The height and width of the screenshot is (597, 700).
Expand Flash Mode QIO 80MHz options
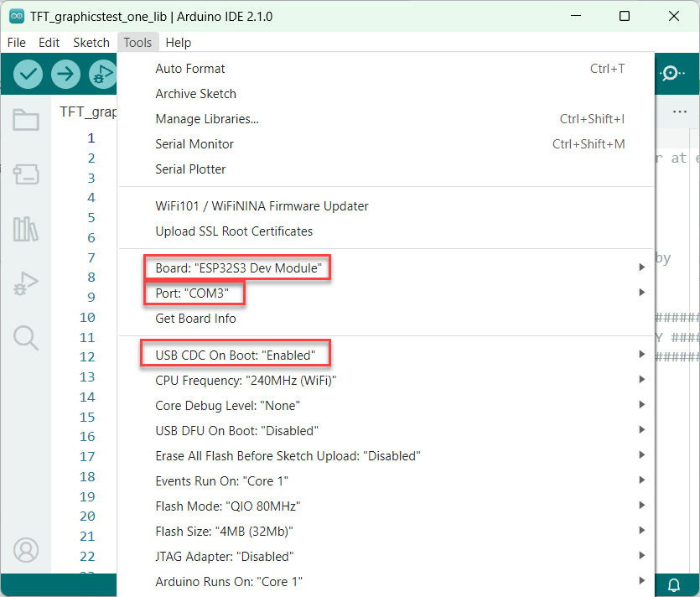(x=386, y=506)
